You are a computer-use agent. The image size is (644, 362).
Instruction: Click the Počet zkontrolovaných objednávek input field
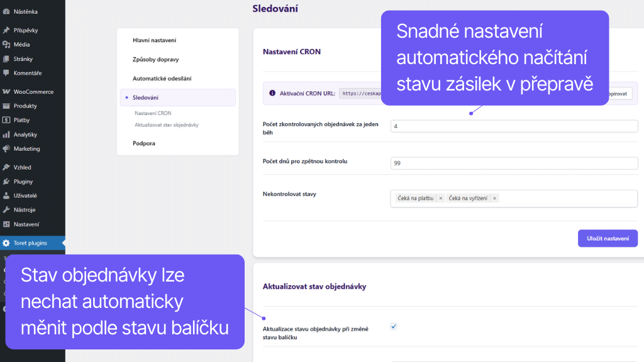click(x=514, y=126)
